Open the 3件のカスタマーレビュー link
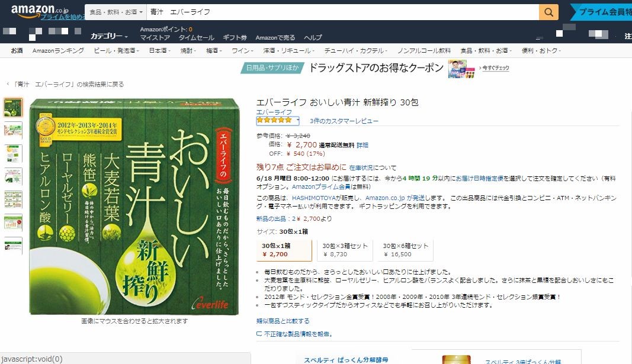This screenshot has width=632, height=364. 344,121
